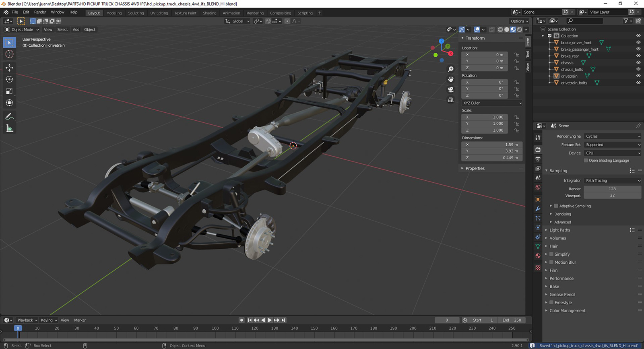Switch to the UV Editing workspace
This screenshot has height=349, width=644.
(159, 13)
